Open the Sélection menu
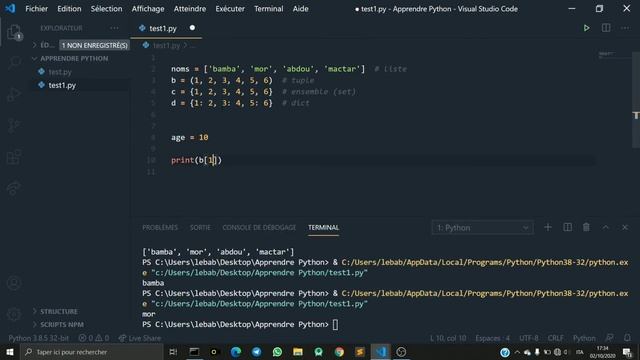The width and height of the screenshot is (640, 360). coord(106,9)
